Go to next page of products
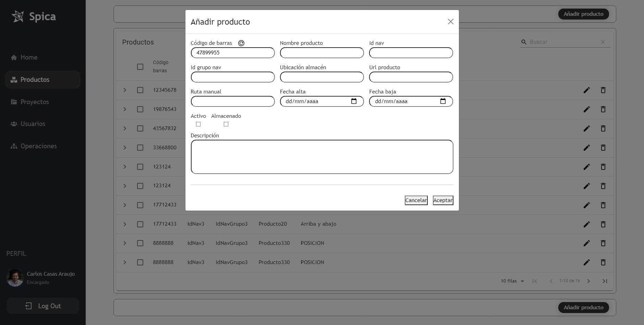Screen dimensions: 644x325 (588, 281)
